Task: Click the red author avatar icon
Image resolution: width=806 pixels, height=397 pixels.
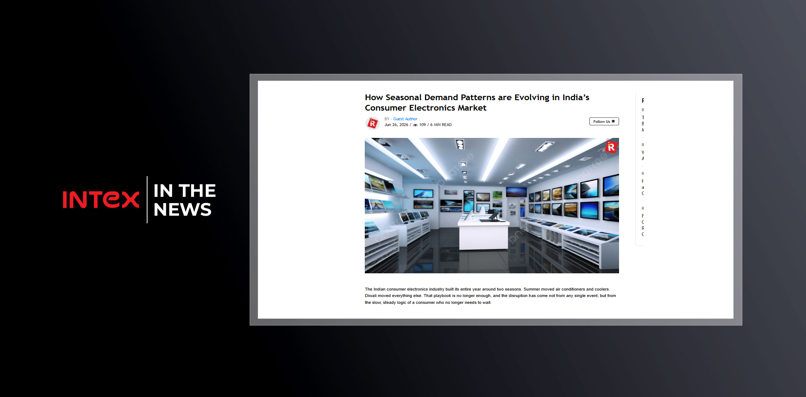Action: coord(373,123)
